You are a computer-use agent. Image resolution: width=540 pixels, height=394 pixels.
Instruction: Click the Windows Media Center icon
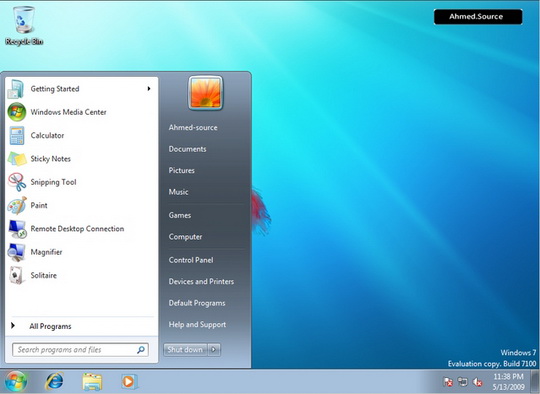[17, 112]
